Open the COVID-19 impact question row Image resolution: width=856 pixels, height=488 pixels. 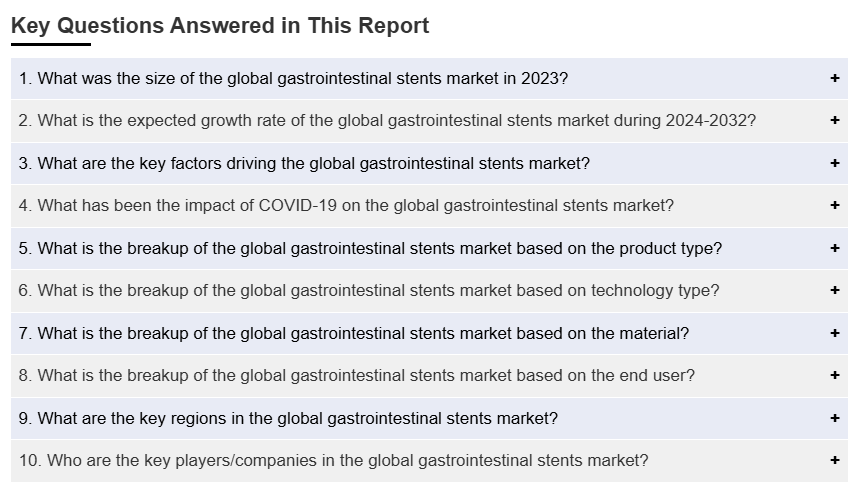[x=429, y=206]
